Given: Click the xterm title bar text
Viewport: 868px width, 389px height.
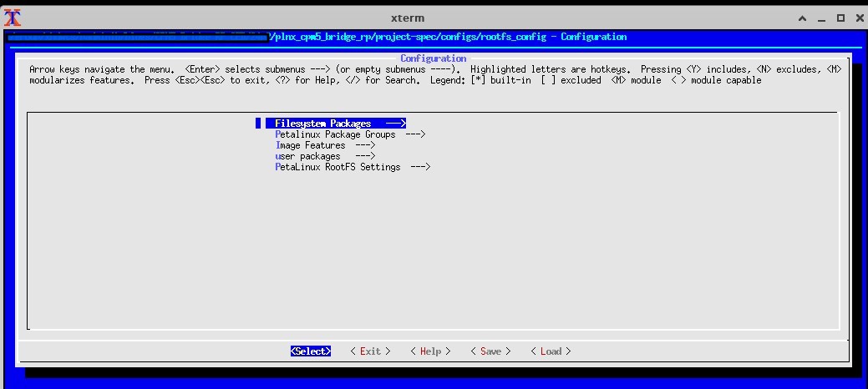Looking at the screenshot, I should pyautogui.click(x=407, y=18).
